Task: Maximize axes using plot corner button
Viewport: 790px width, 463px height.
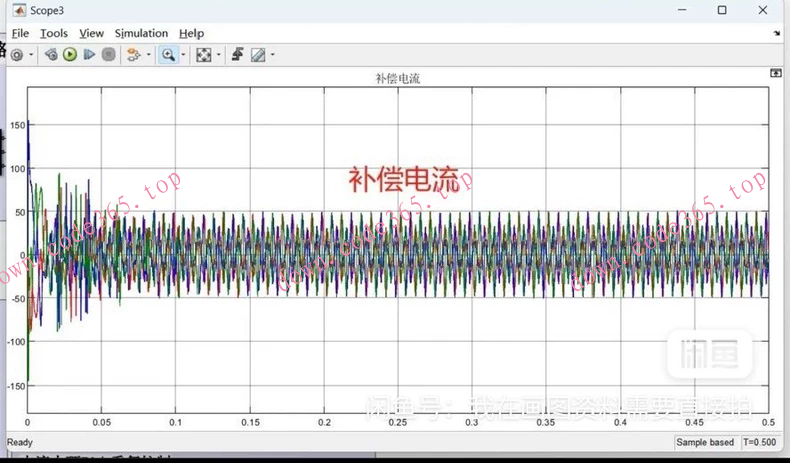Action: [x=775, y=73]
